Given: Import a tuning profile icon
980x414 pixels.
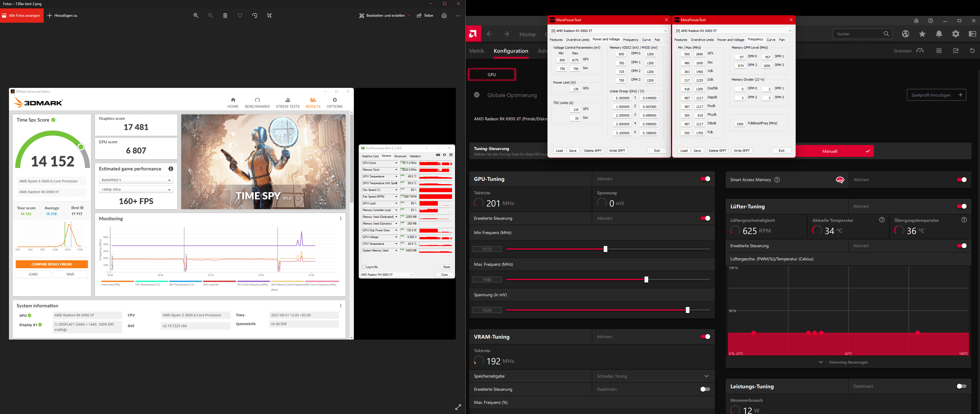Looking at the screenshot, I should coord(939,51).
